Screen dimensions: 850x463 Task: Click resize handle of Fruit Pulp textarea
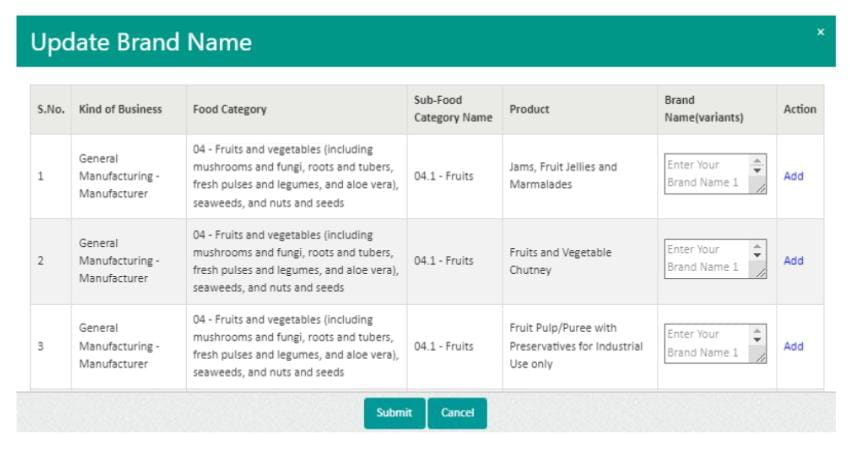[x=761, y=358]
